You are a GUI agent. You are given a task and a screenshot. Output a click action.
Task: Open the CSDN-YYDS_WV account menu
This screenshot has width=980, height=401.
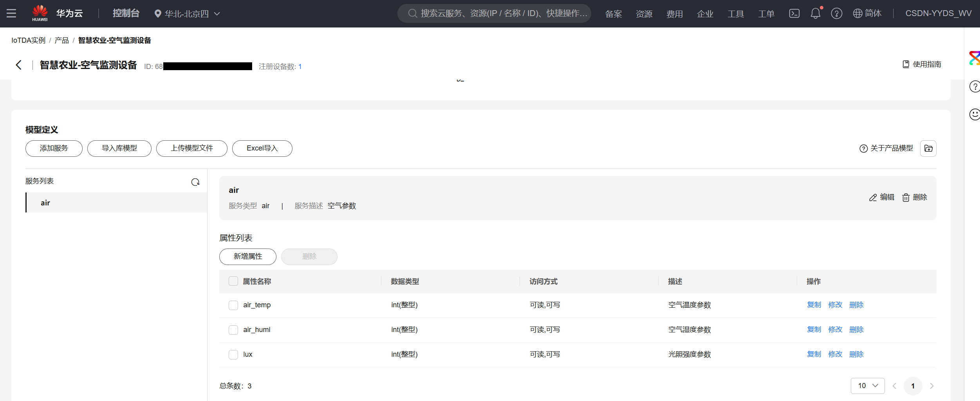(x=938, y=13)
